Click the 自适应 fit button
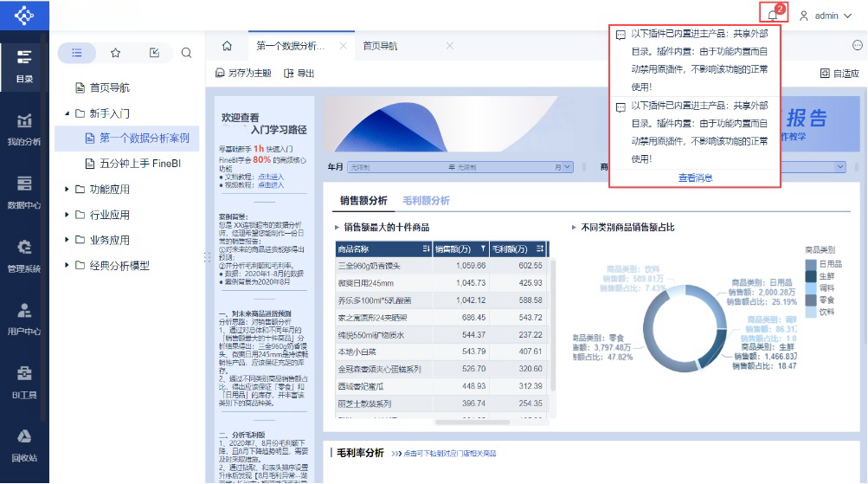The height and width of the screenshot is (484, 868). tap(839, 73)
